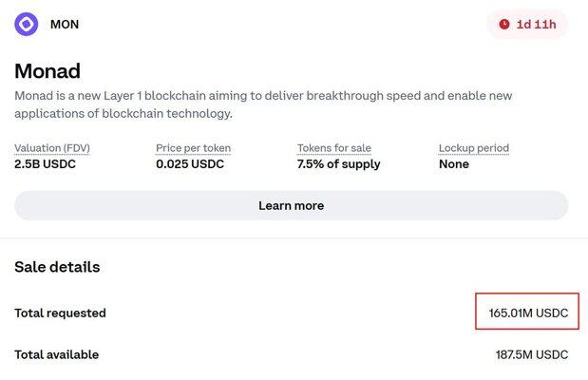588x380 pixels.
Task: Click the Sale details section heading
Action: 57,267
